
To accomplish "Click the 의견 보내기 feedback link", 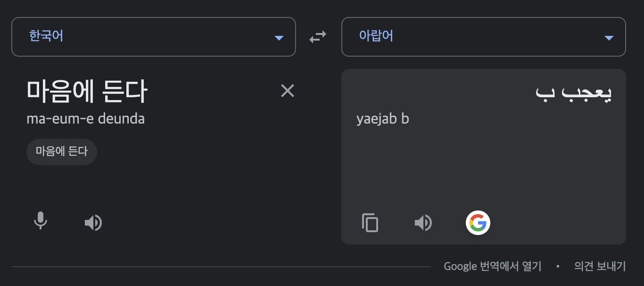I will click(x=600, y=267).
